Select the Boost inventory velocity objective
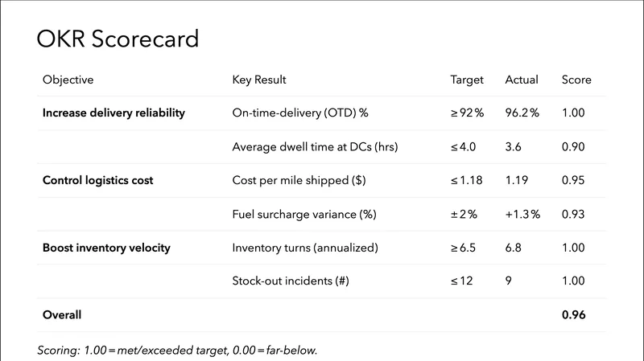This screenshot has height=361, width=644. [106, 248]
